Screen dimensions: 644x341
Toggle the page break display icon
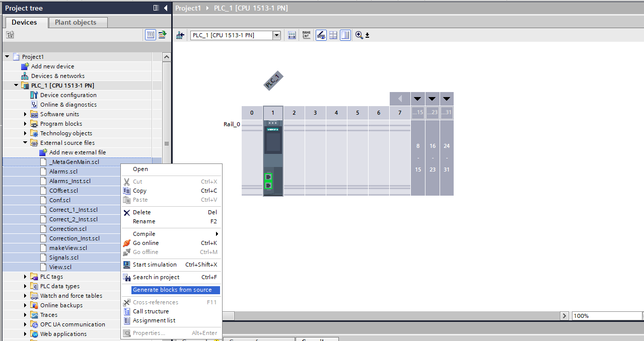point(333,35)
